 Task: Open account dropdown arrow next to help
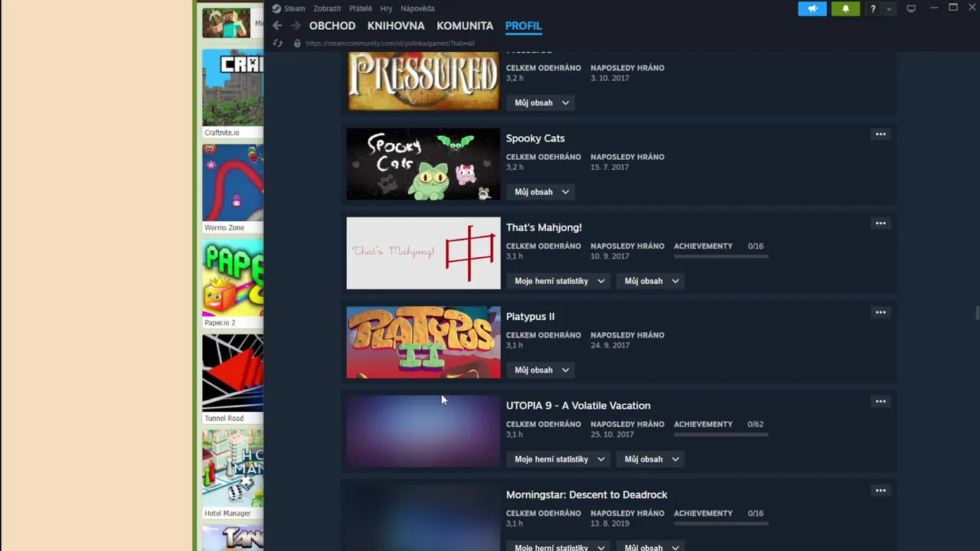pyautogui.click(x=889, y=9)
